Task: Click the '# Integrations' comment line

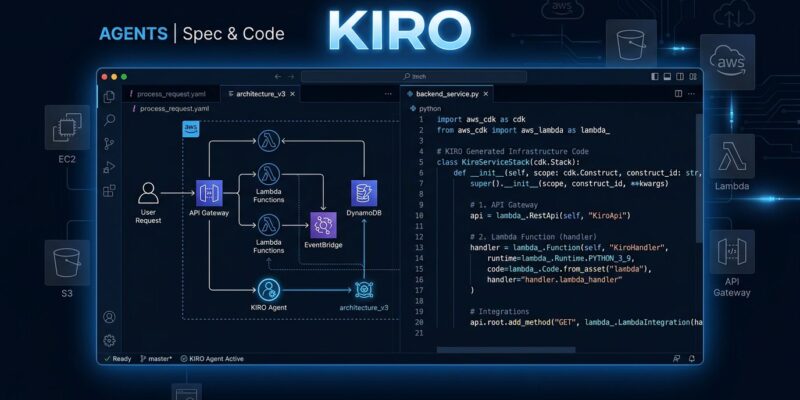Action: pyautogui.click(x=499, y=312)
